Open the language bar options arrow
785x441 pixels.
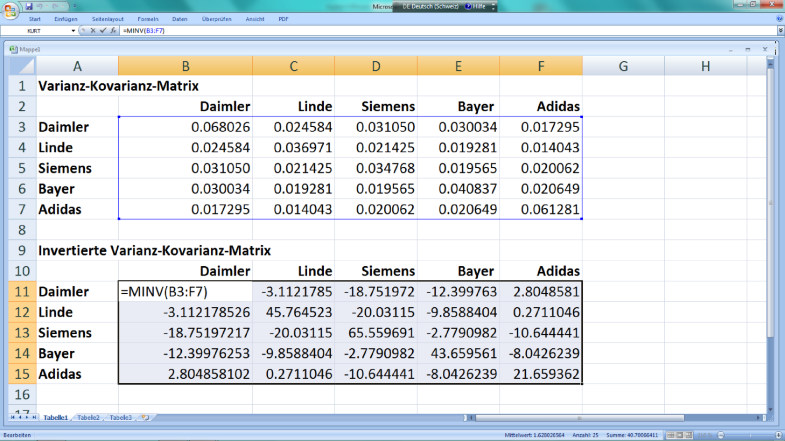pyautogui.click(x=493, y=7)
